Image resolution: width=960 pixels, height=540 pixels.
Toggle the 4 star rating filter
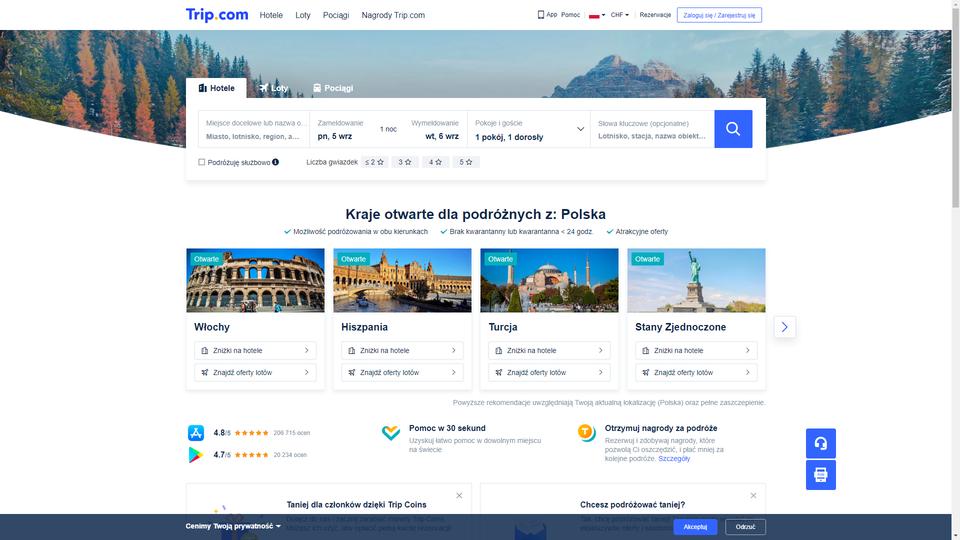[435, 162]
